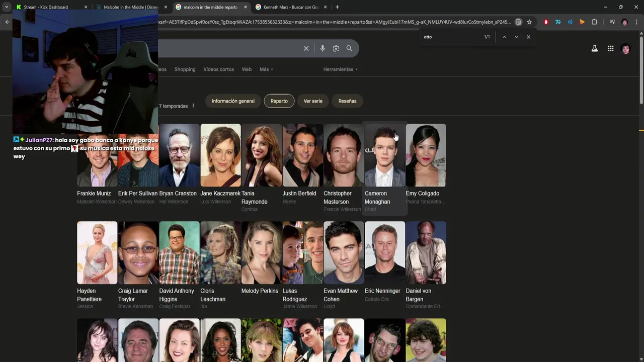
Task: Open the red shield extension icon
Action: 546,22
